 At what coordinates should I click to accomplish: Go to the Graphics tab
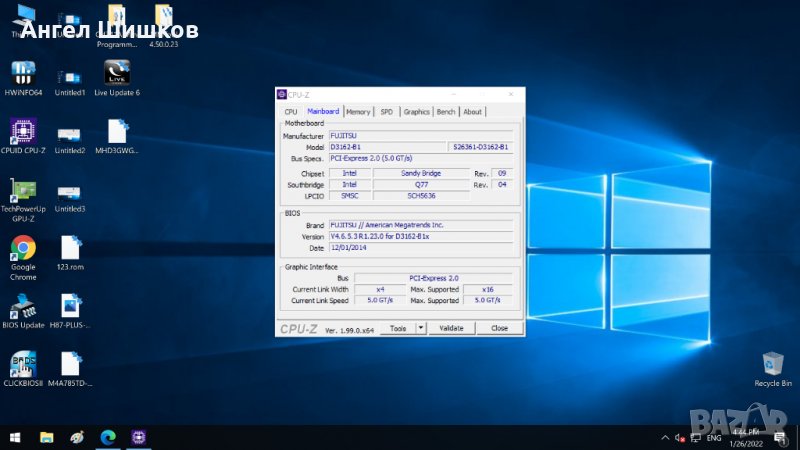click(416, 112)
